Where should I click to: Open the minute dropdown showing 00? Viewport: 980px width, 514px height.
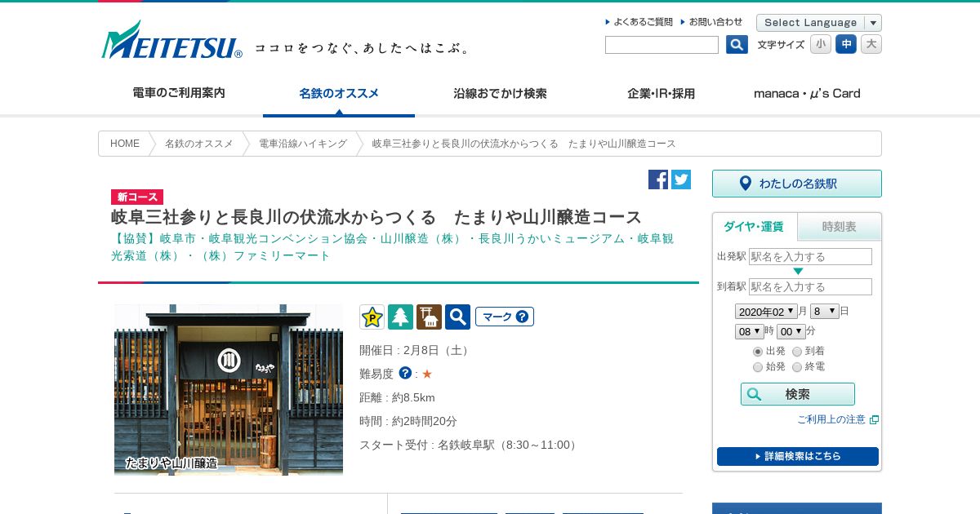(x=791, y=331)
